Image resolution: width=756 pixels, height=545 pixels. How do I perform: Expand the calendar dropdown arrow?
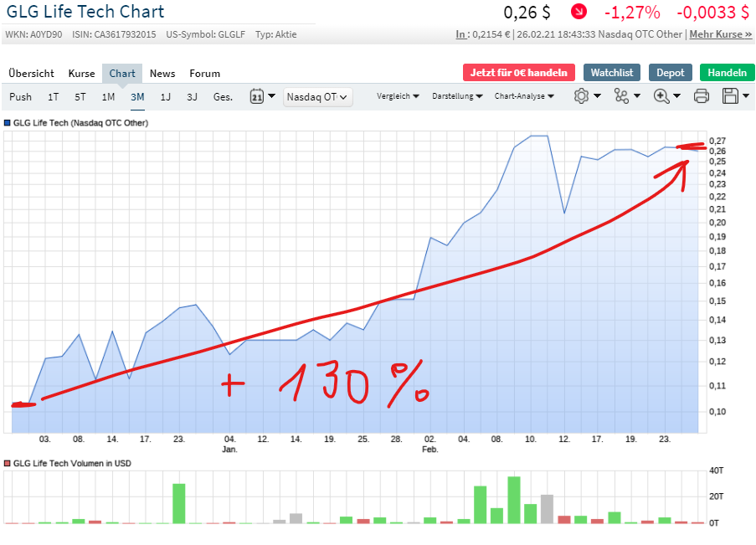pyautogui.click(x=271, y=96)
